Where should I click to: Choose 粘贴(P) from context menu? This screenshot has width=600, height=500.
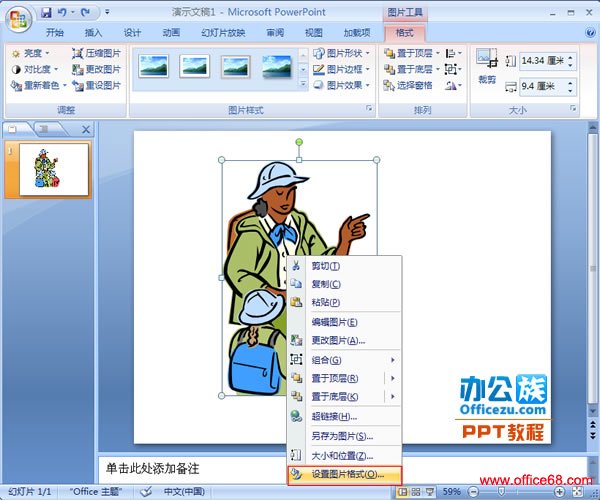(x=344, y=302)
